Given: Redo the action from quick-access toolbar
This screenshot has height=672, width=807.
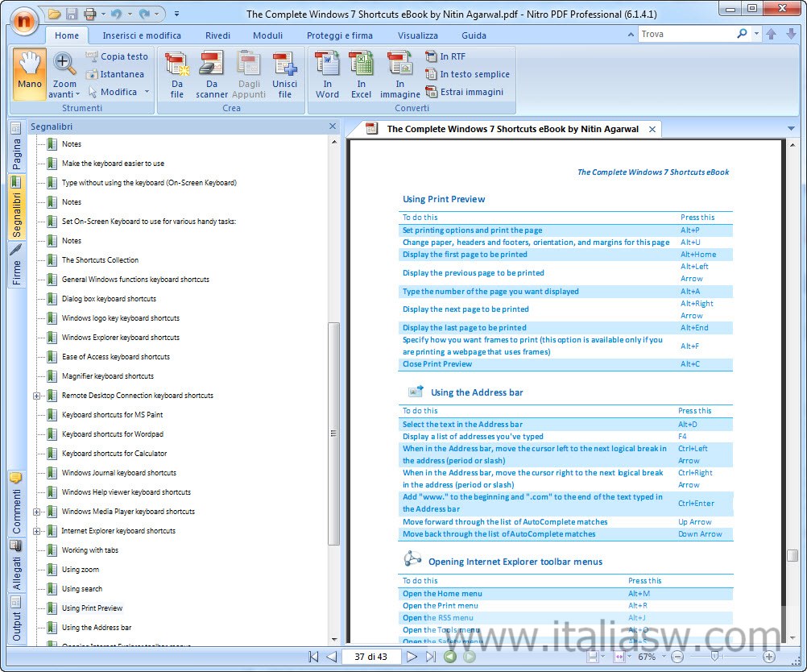Looking at the screenshot, I should tap(144, 14).
